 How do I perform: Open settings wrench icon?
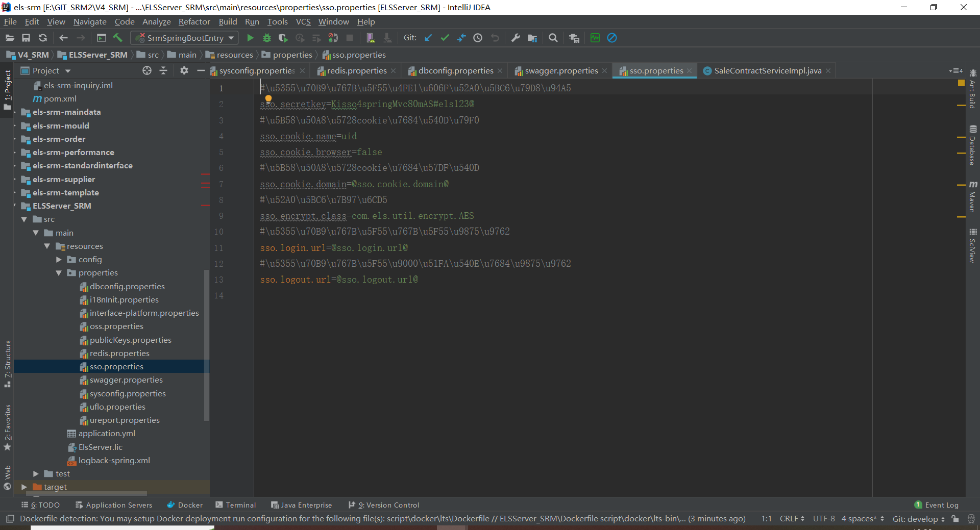[x=516, y=38]
